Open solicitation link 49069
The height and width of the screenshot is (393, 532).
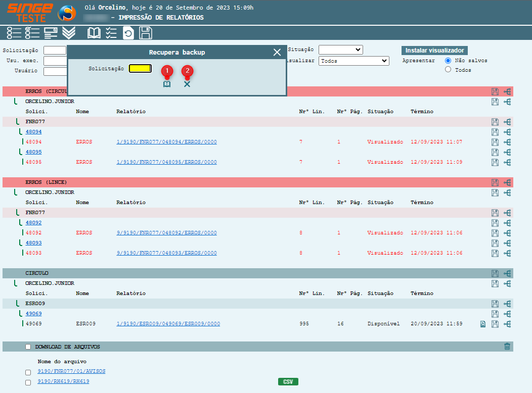point(33,314)
